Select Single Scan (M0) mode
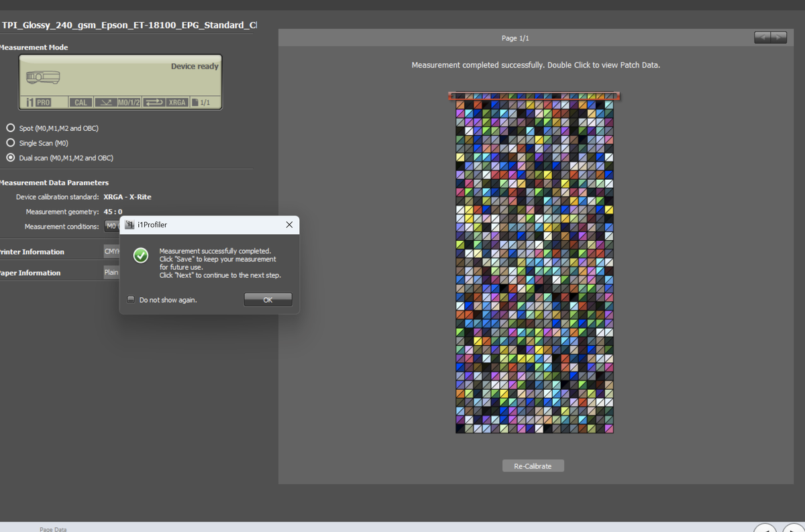 [11, 143]
